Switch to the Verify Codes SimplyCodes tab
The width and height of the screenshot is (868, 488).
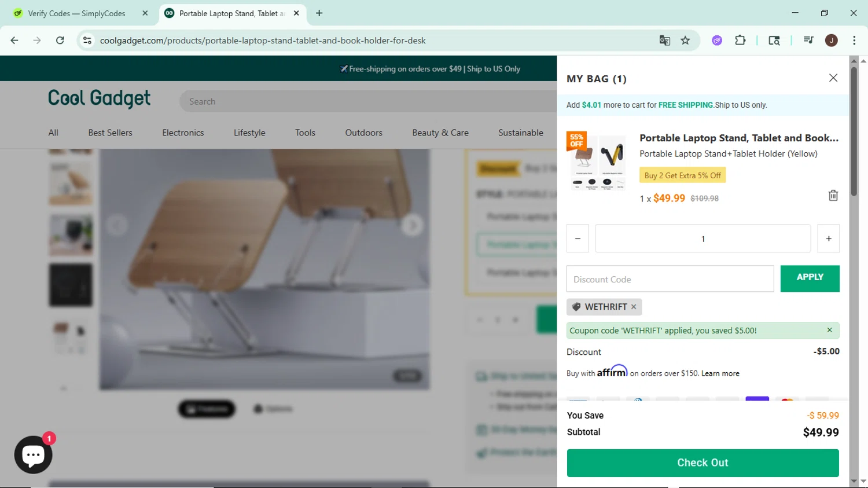76,13
